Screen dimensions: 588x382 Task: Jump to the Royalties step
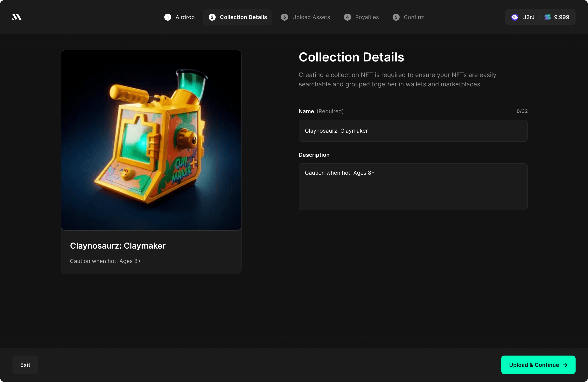(x=367, y=17)
